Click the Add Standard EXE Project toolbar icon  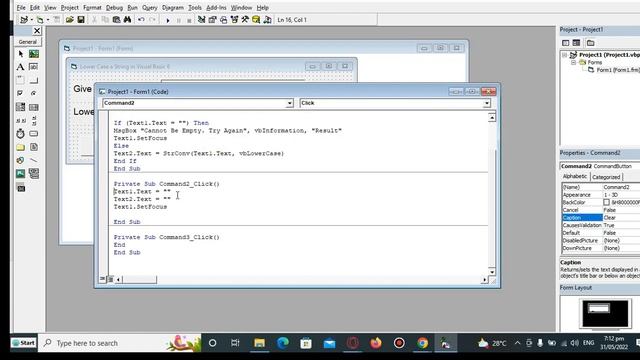[24, 20]
